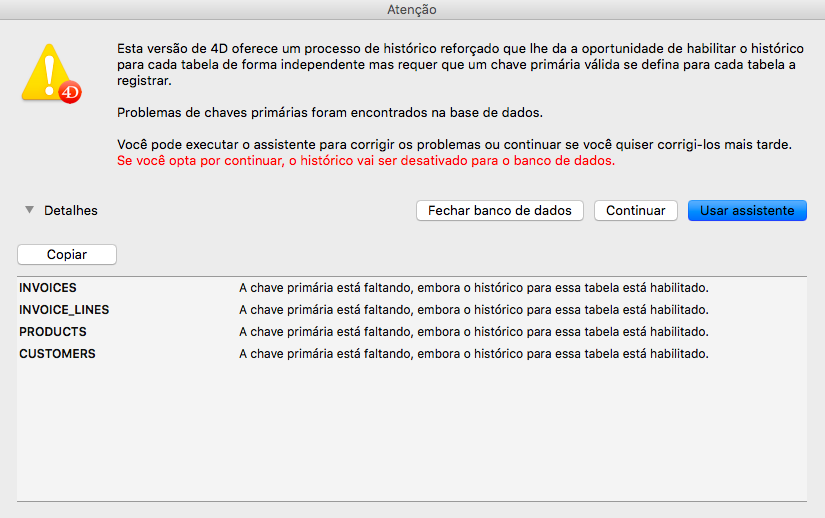Select the PRODUCTS table row
The width and height of the screenshot is (825, 518).
412,332
